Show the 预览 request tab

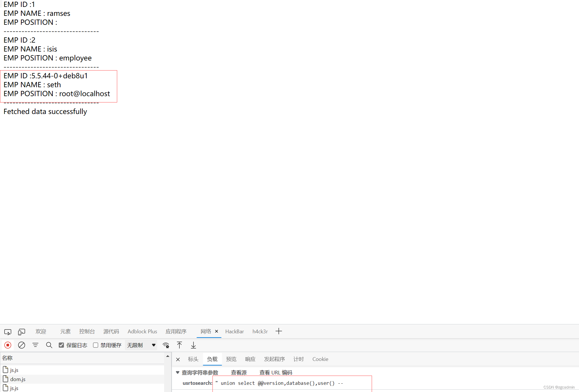[x=231, y=359]
